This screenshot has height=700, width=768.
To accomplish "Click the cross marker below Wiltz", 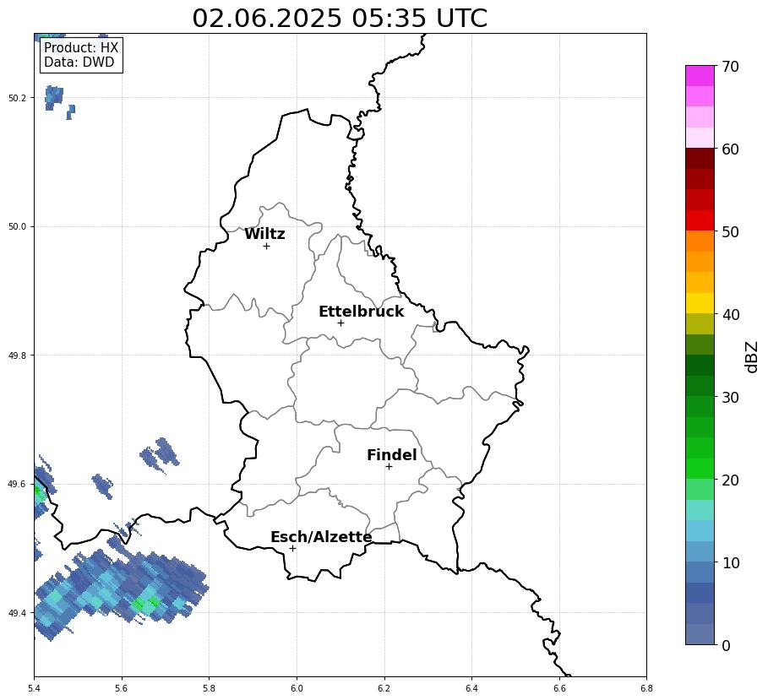I will pyautogui.click(x=266, y=247).
